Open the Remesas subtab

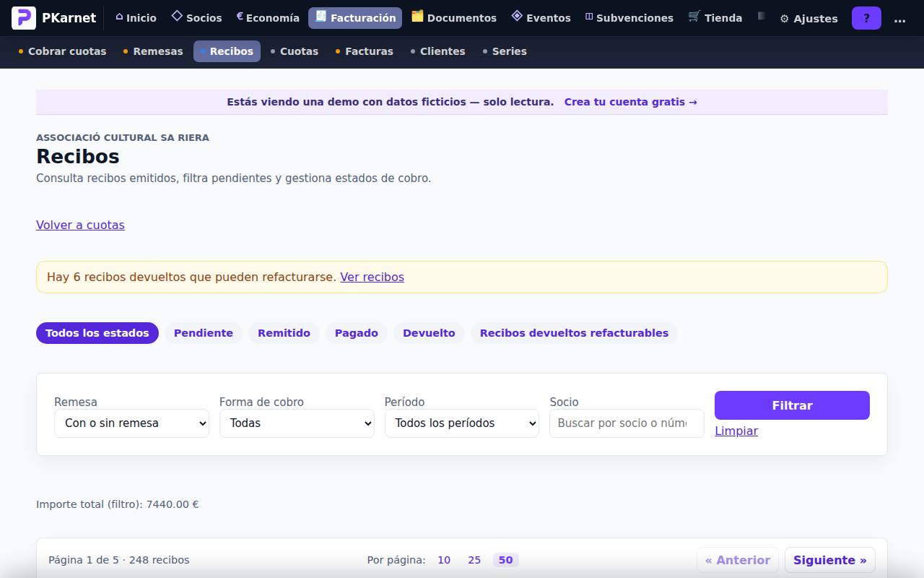[x=153, y=51]
